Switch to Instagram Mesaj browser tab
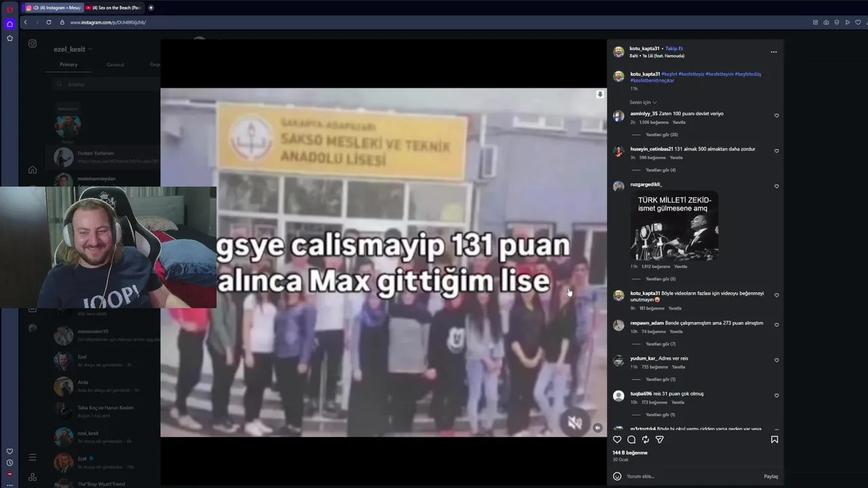Image resolution: width=868 pixels, height=488 pixels. [54, 7]
